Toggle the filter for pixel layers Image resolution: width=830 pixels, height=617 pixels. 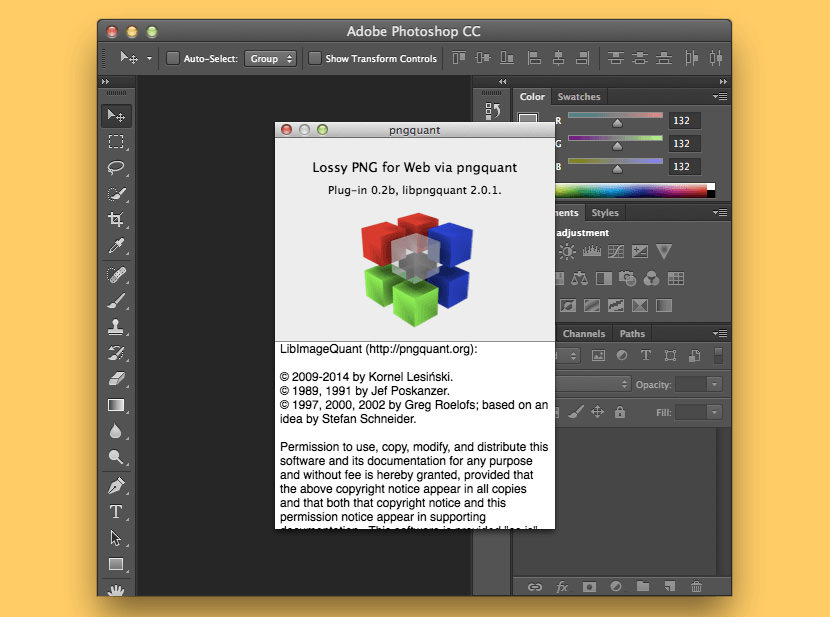click(x=598, y=356)
